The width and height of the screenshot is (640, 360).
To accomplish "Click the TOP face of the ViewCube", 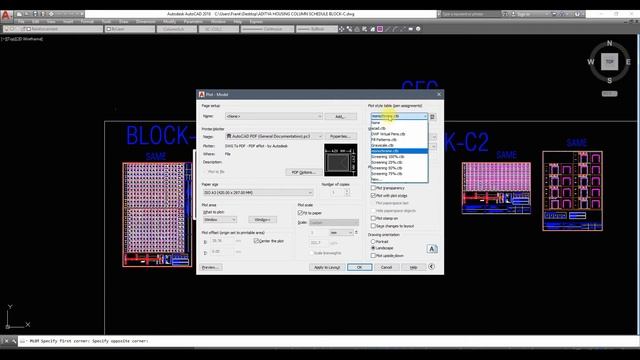I will pos(609,62).
